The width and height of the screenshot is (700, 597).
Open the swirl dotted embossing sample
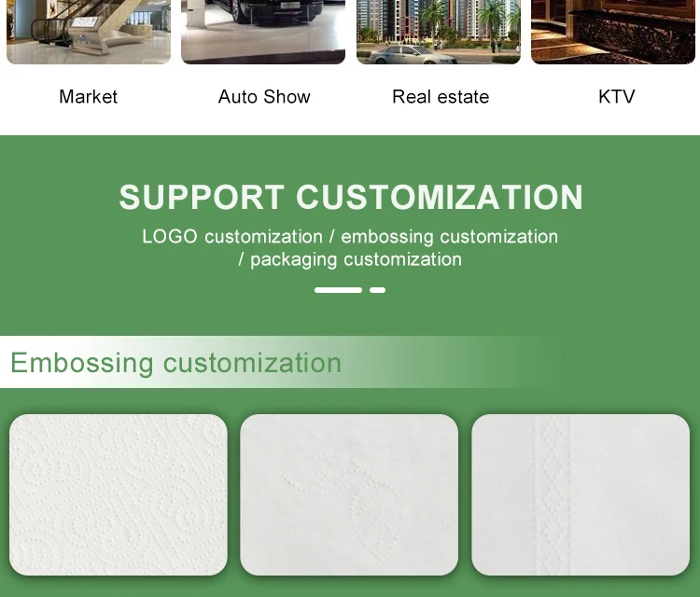point(119,494)
